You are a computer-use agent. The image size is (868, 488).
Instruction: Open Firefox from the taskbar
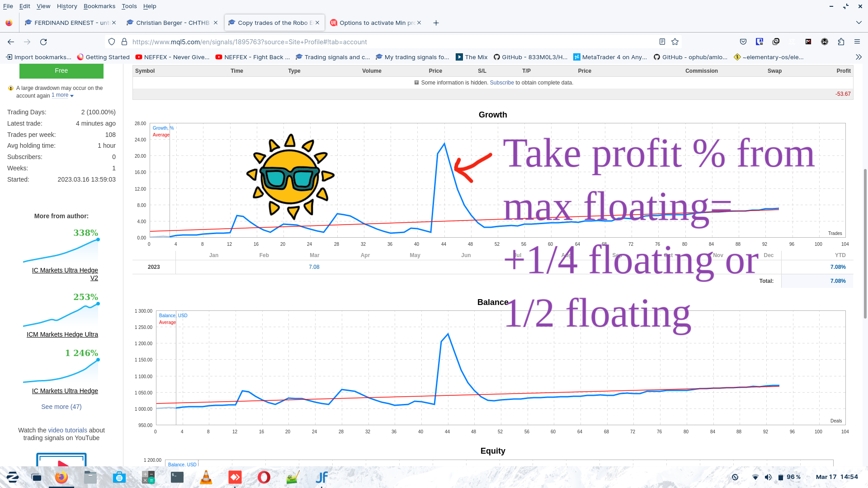61,477
